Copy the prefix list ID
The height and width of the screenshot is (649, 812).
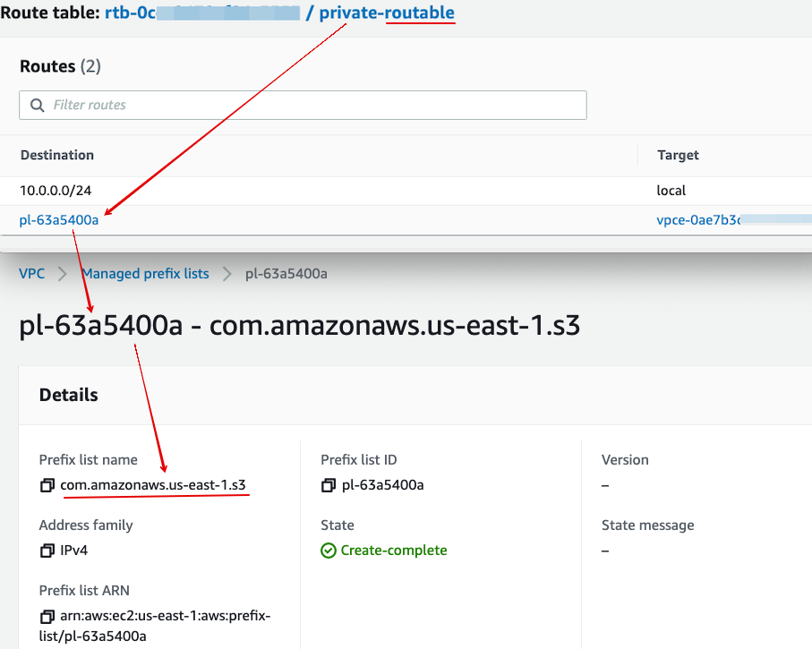pos(329,485)
